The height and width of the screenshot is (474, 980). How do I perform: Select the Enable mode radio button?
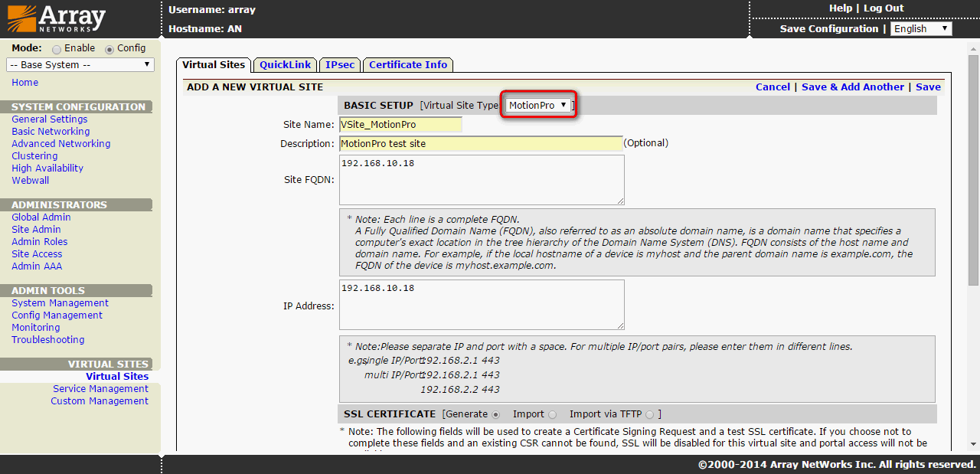coord(56,48)
